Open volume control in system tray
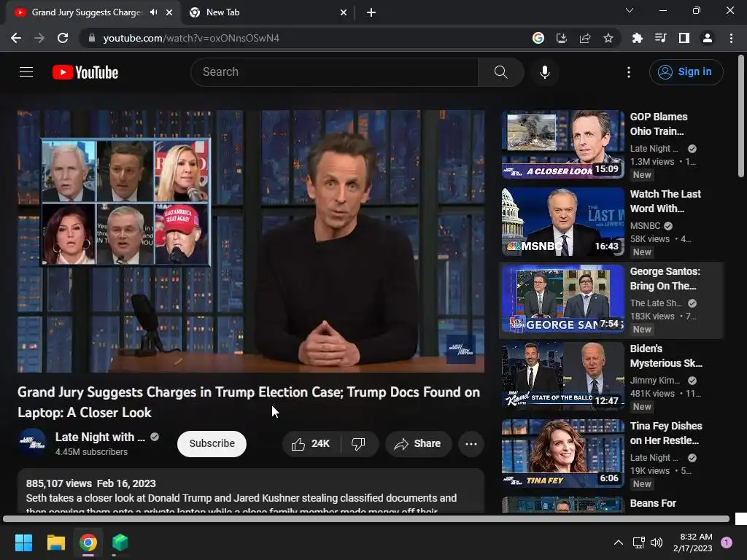Screen dimensions: 747x560 click(x=657, y=542)
